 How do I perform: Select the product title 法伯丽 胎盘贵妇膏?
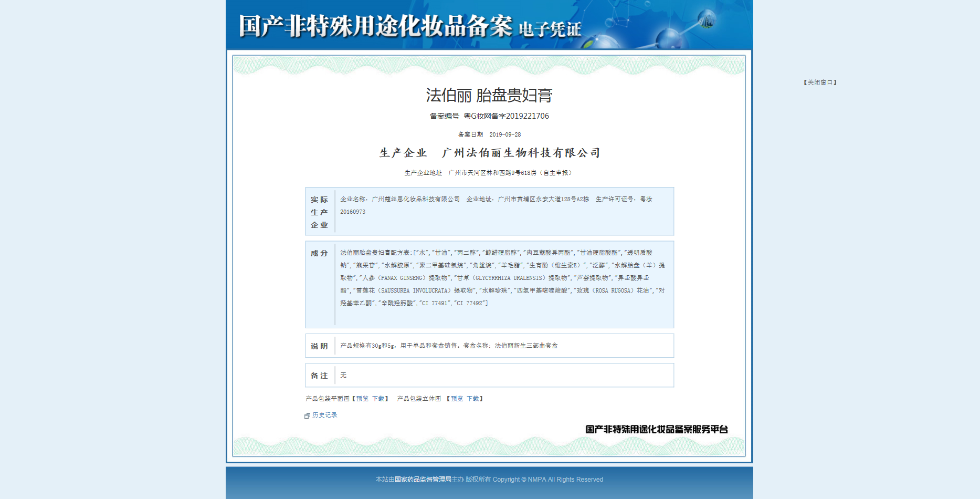(x=489, y=95)
